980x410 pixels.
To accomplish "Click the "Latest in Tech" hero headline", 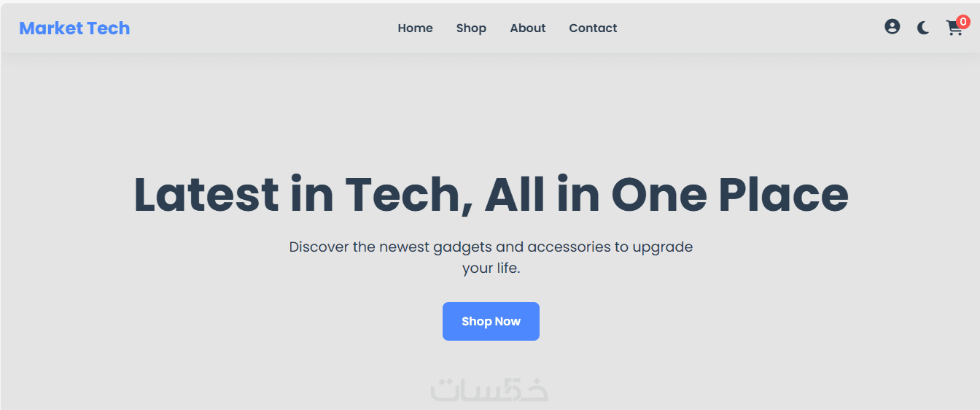I will pyautogui.click(x=491, y=195).
